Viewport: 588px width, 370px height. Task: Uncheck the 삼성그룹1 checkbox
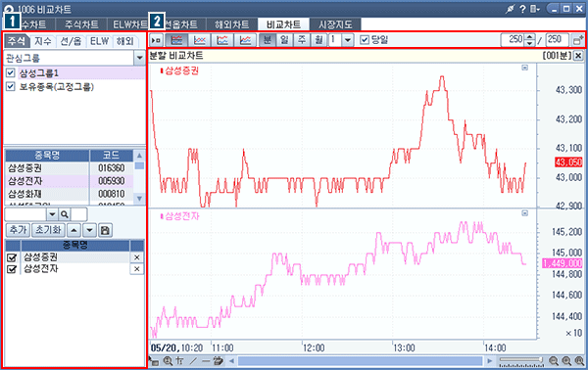click(11, 73)
